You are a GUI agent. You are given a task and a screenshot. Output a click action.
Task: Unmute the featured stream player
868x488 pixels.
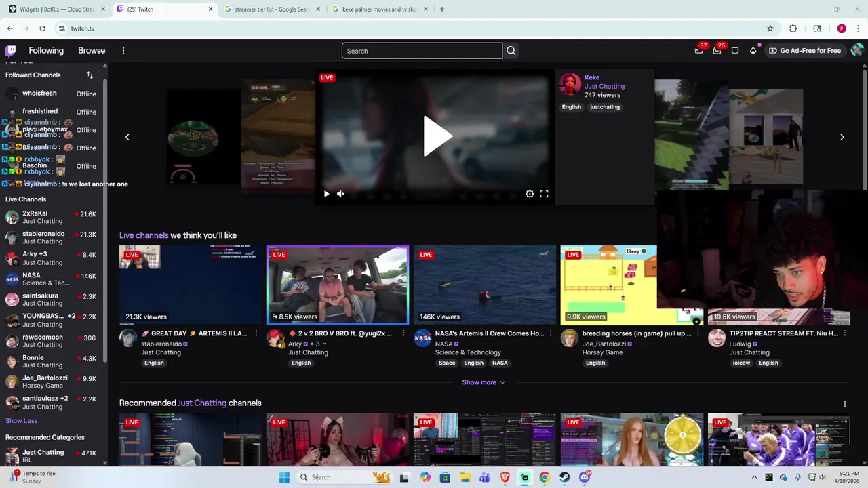tap(341, 194)
